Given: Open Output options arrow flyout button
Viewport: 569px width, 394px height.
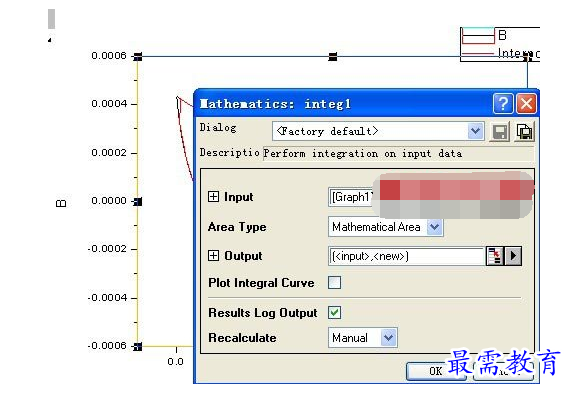Looking at the screenshot, I should (x=513, y=256).
